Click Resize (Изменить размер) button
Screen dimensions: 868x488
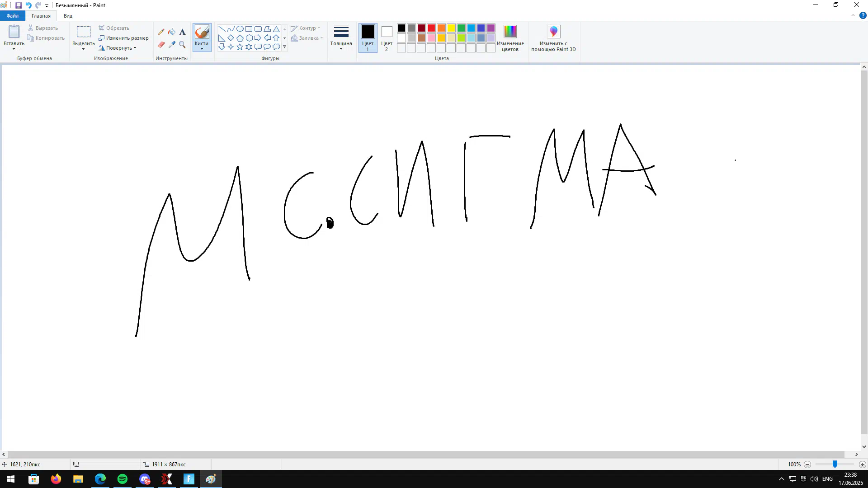pyautogui.click(x=124, y=38)
